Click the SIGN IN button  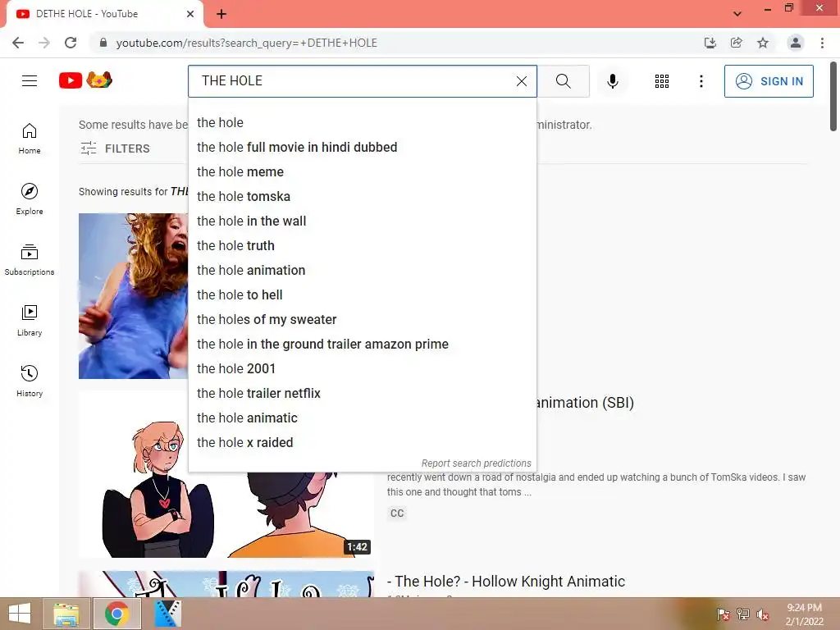769,81
